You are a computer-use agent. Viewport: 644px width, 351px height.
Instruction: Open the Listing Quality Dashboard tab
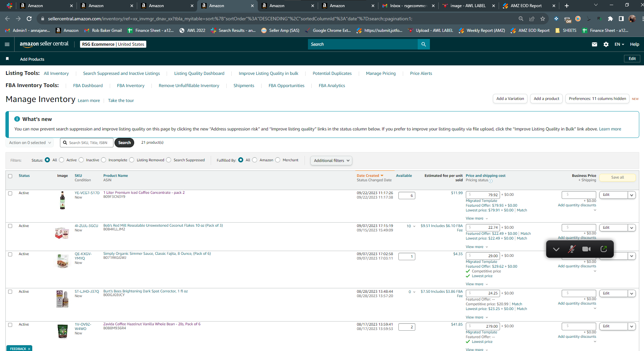click(x=199, y=74)
